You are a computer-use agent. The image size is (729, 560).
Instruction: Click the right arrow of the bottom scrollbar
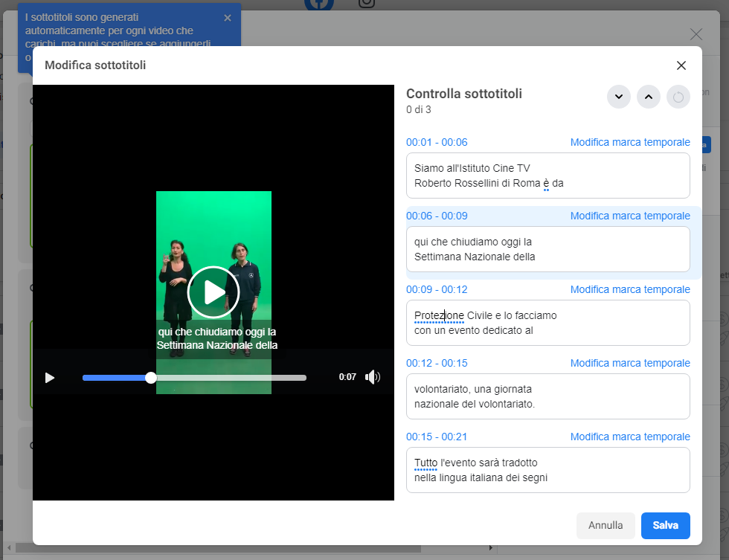click(491, 548)
